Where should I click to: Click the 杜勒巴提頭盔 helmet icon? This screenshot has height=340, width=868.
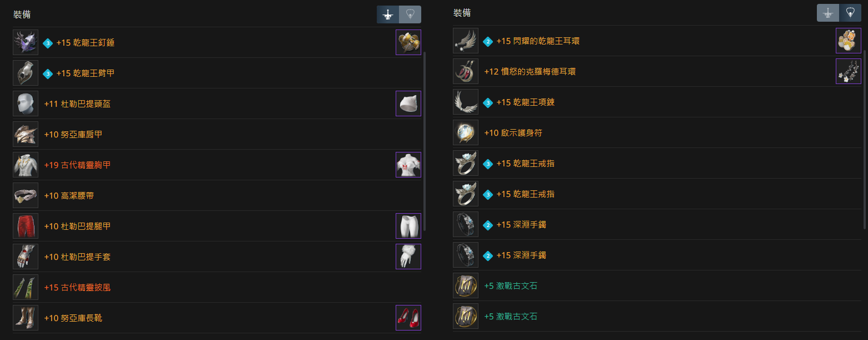[x=26, y=104]
